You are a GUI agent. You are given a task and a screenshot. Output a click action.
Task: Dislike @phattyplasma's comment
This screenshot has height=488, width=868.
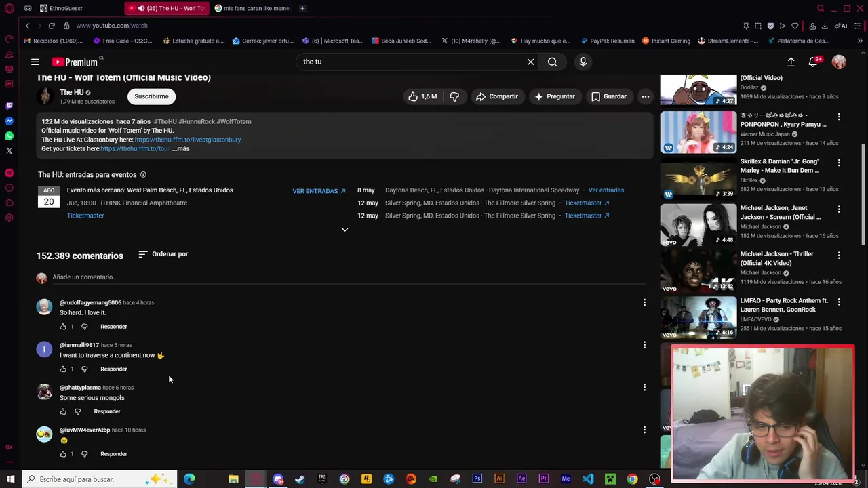[78, 411]
